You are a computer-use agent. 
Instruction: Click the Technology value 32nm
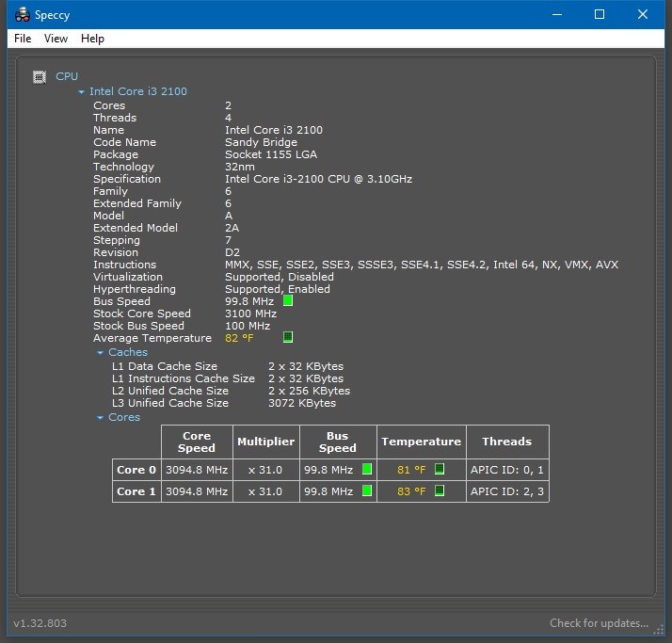coord(240,167)
